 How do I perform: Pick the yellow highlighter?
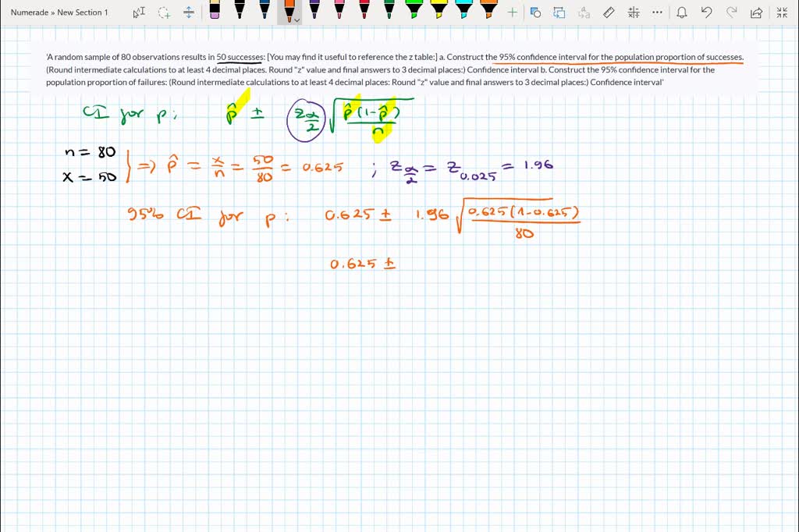point(439,12)
